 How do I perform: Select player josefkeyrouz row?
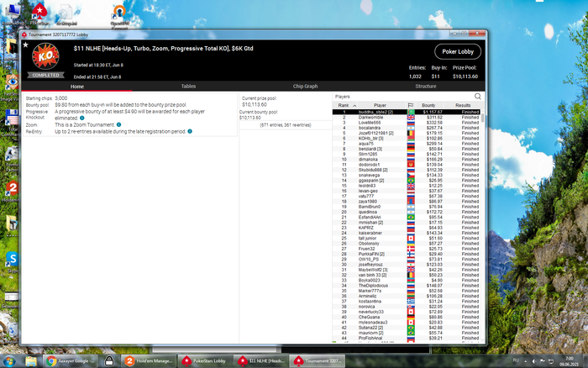pyautogui.click(x=406, y=265)
